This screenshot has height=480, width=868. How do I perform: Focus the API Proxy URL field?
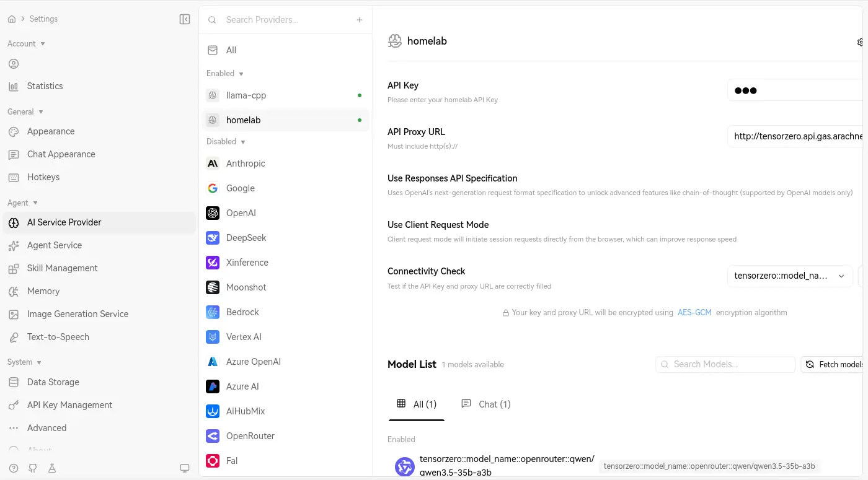click(797, 136)
